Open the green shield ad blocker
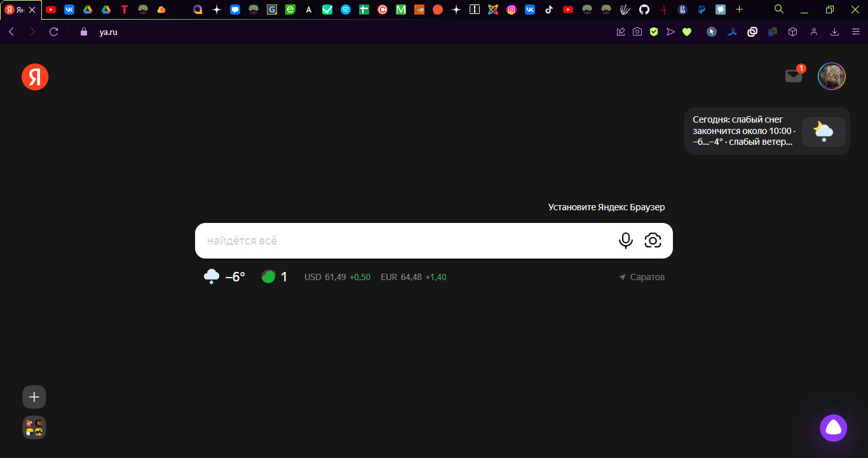Viewport: 868px width, 458px height. (654, 32)
